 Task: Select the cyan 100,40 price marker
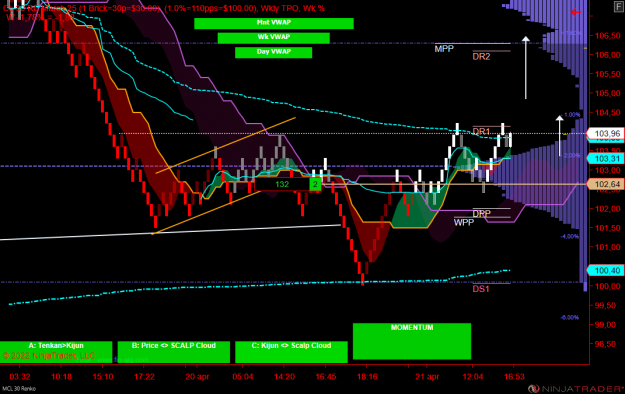[x=605, y=271]
